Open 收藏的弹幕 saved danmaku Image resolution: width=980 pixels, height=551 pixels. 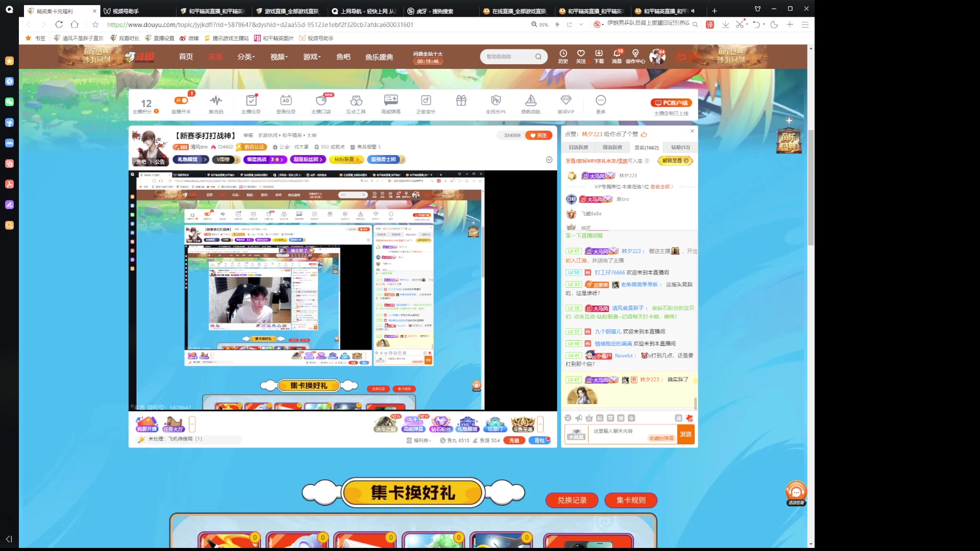tap(661, 438)
